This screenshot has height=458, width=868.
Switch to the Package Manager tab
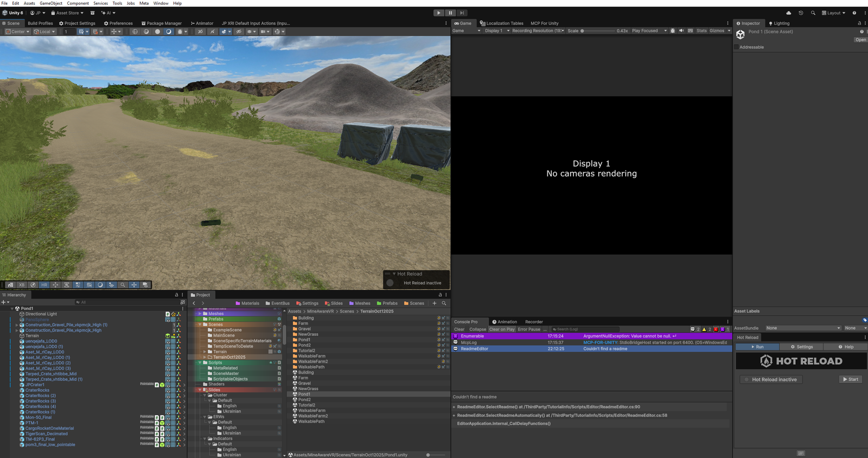(x=162, y=23)
